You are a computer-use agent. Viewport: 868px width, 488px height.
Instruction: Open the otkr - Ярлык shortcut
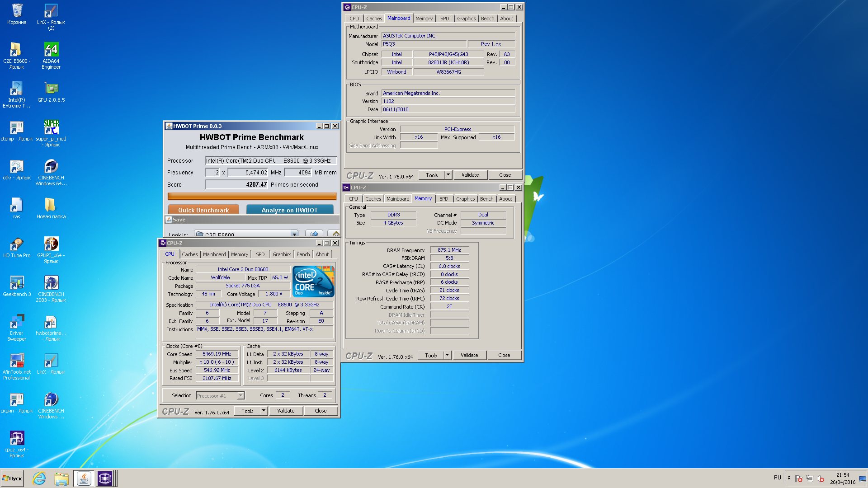pyautogui.click(x=17, y=169)
